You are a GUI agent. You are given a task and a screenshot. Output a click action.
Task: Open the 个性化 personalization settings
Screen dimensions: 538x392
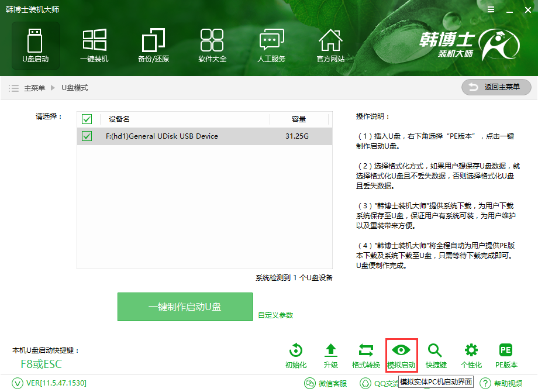pyautogui.click(x=471, y=354)
